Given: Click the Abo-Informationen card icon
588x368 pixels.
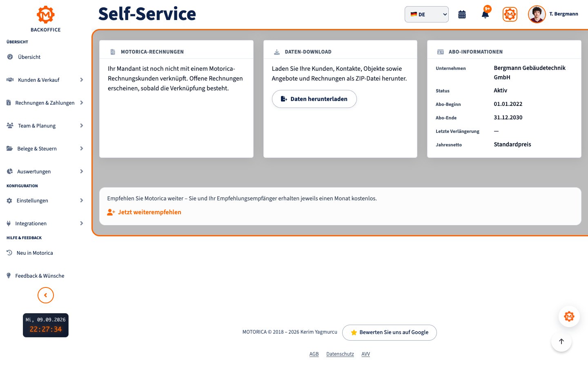Looking at the screenshot, I should pyautogui.click(x=441, y=52).
